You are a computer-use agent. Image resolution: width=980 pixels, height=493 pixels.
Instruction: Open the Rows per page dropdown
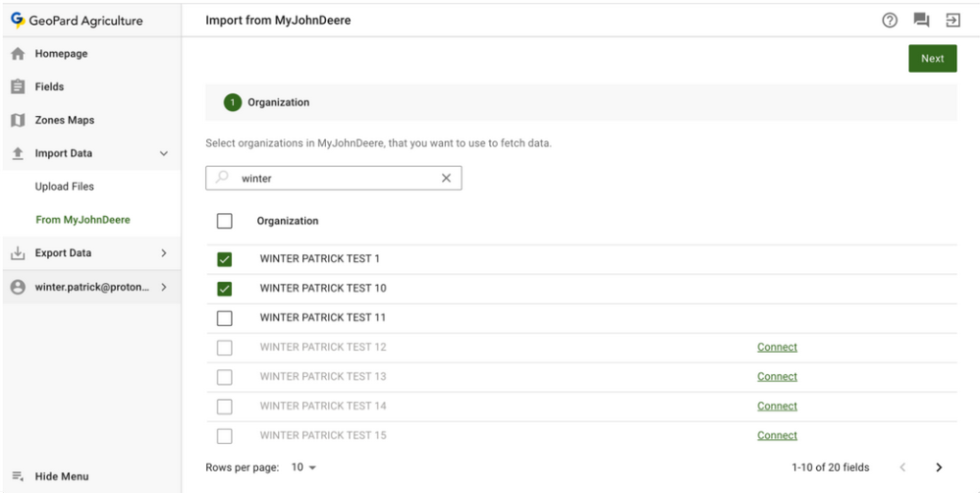tap(304, 467)
